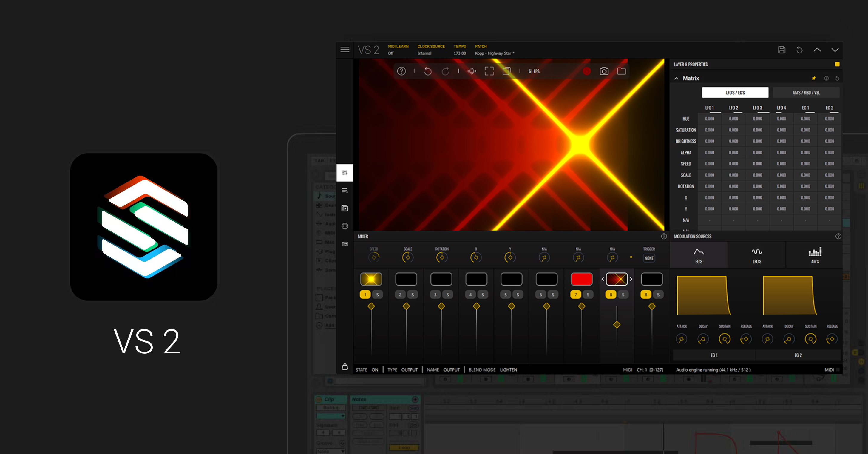Click the LFO'S / EG'S matrix button

tap(735, 92)
